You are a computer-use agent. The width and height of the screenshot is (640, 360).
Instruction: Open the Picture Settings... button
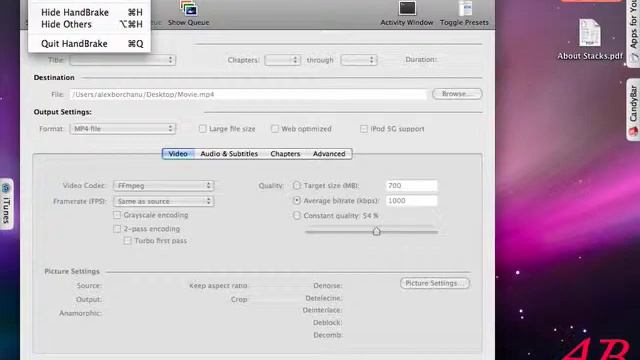[435, 283]
